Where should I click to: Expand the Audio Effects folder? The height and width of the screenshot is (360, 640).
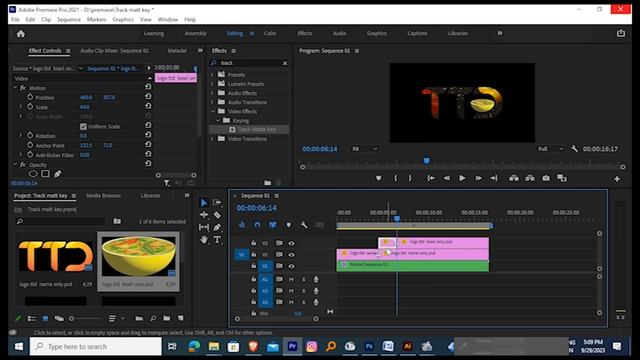click(212, 93)
